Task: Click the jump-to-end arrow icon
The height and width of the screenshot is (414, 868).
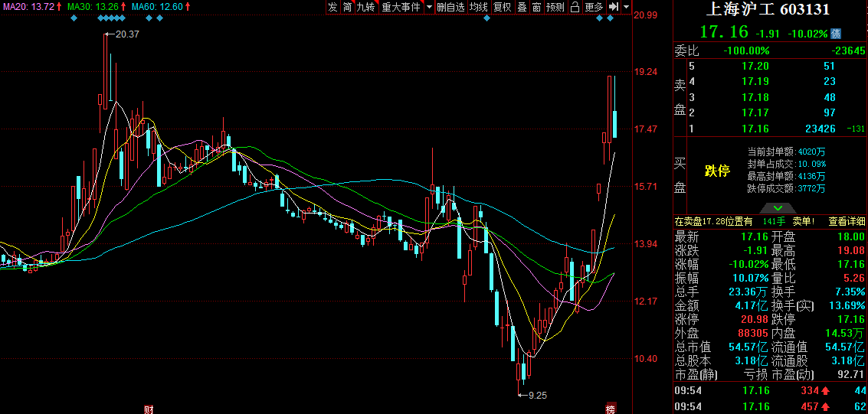Action: 614,7
